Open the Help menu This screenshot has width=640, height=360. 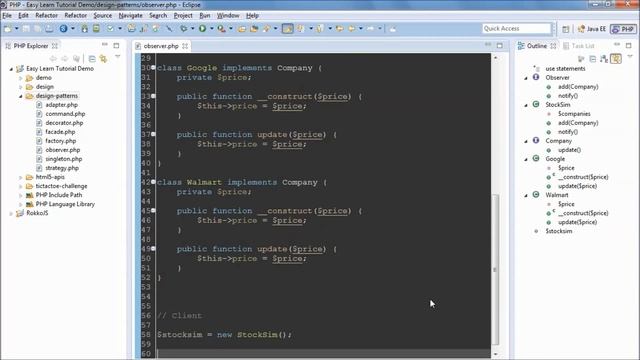[x=252, y=16]
